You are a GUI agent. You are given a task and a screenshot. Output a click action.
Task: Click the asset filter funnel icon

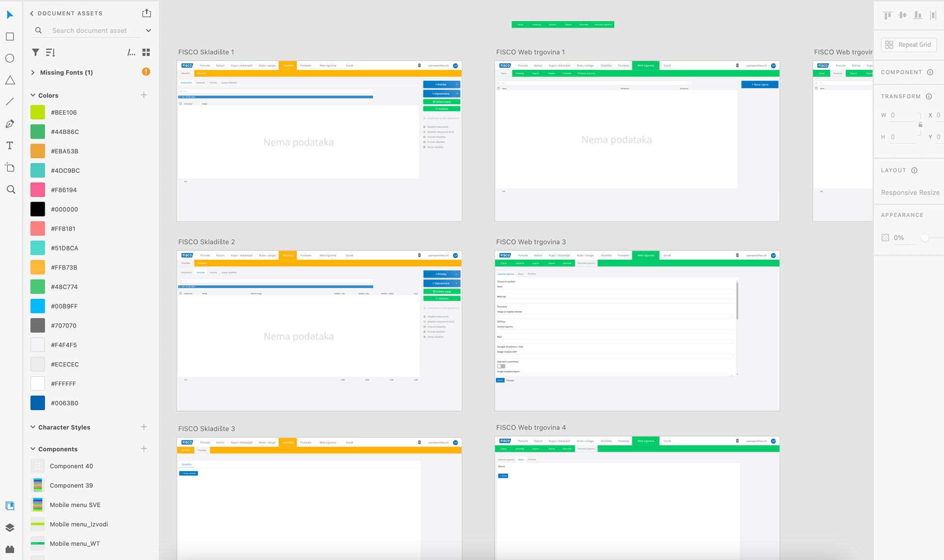35,52
